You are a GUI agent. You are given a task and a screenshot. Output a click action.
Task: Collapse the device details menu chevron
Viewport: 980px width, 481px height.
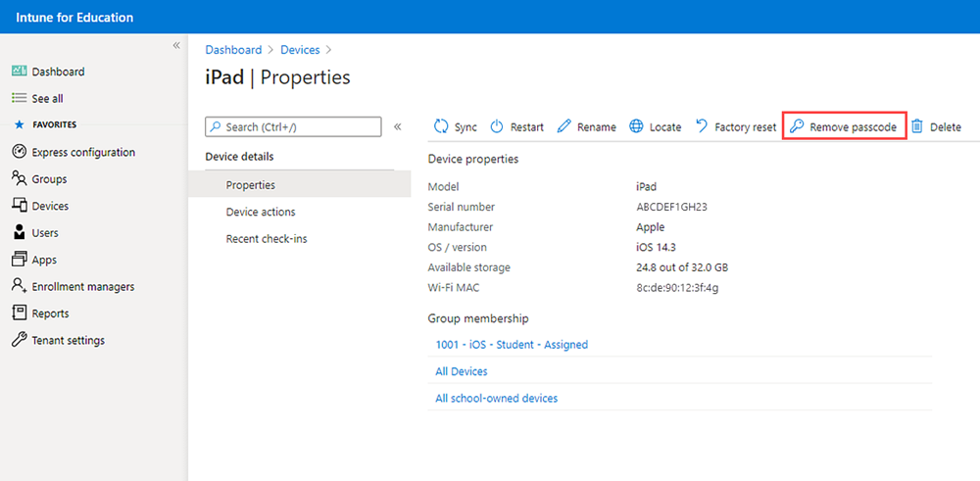[398, 126]
